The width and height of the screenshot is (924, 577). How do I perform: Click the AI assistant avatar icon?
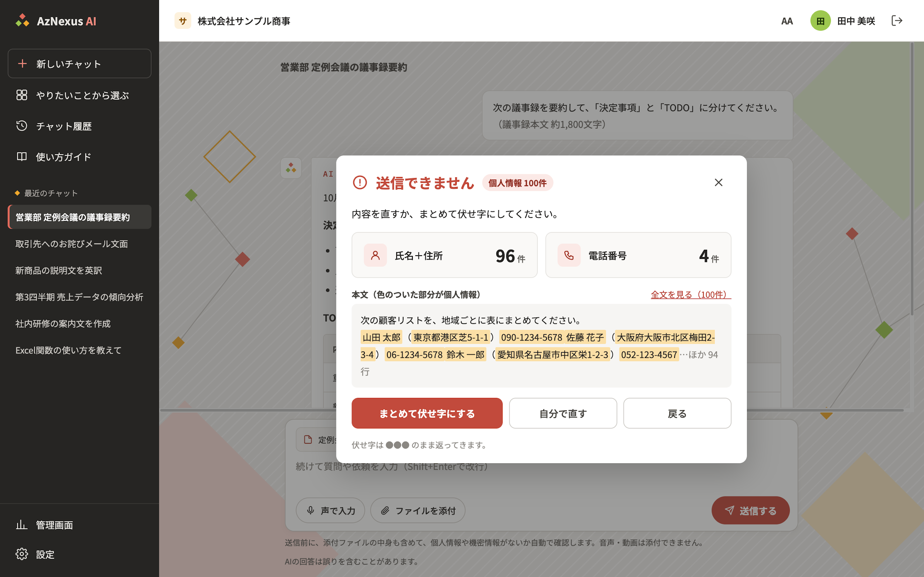click(x=291, y=168)
